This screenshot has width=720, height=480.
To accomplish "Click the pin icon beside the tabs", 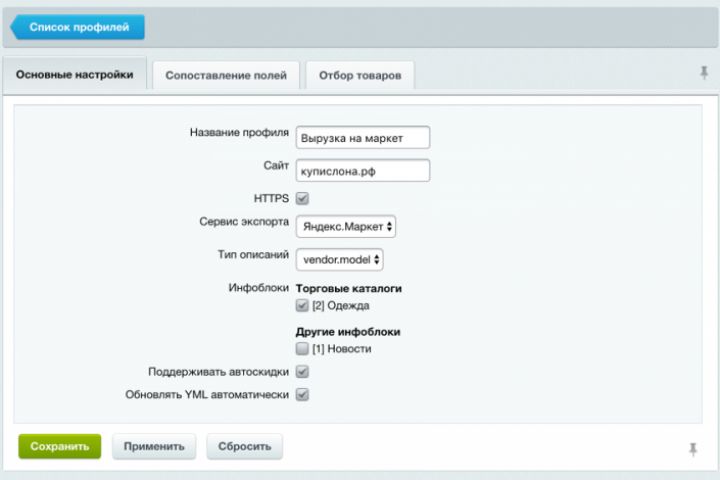I will (704, 72).
